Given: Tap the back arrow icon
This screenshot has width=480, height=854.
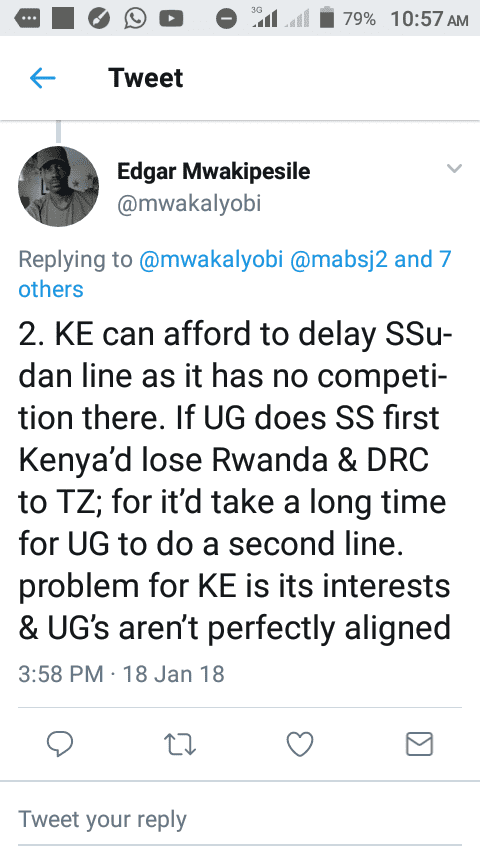Looking at the screenshot, I should point(42,78).
